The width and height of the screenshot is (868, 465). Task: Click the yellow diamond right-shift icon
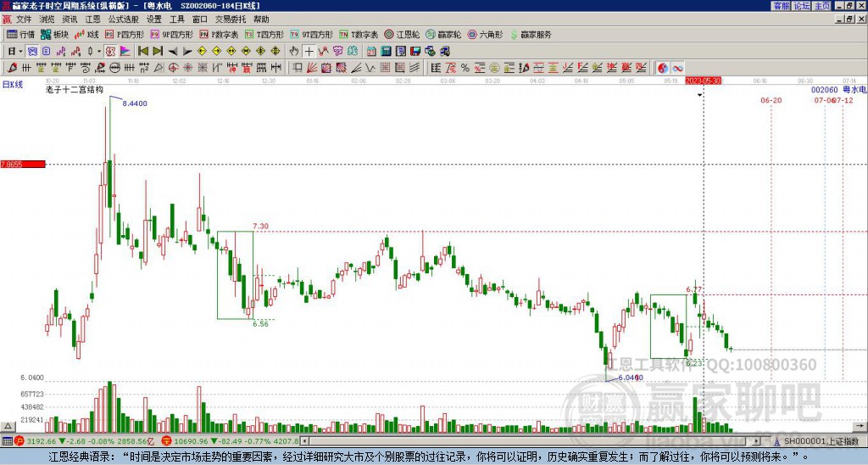(216, 51)
